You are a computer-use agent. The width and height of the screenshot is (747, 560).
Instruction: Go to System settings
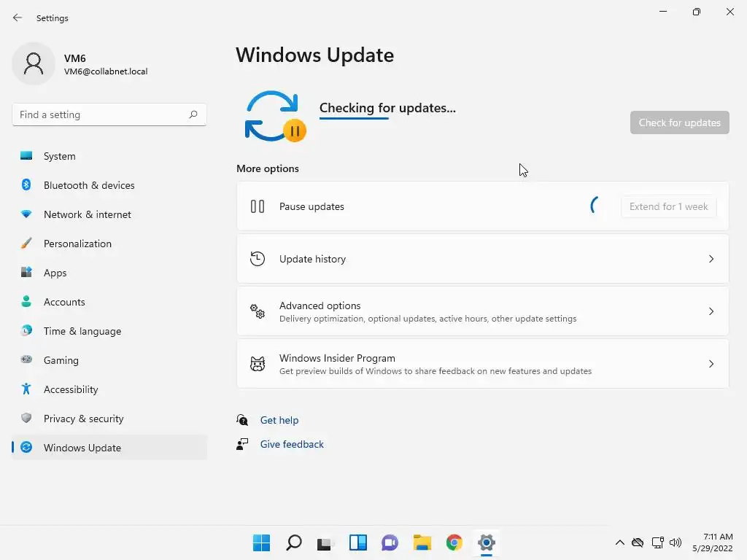tap(109, 156)
